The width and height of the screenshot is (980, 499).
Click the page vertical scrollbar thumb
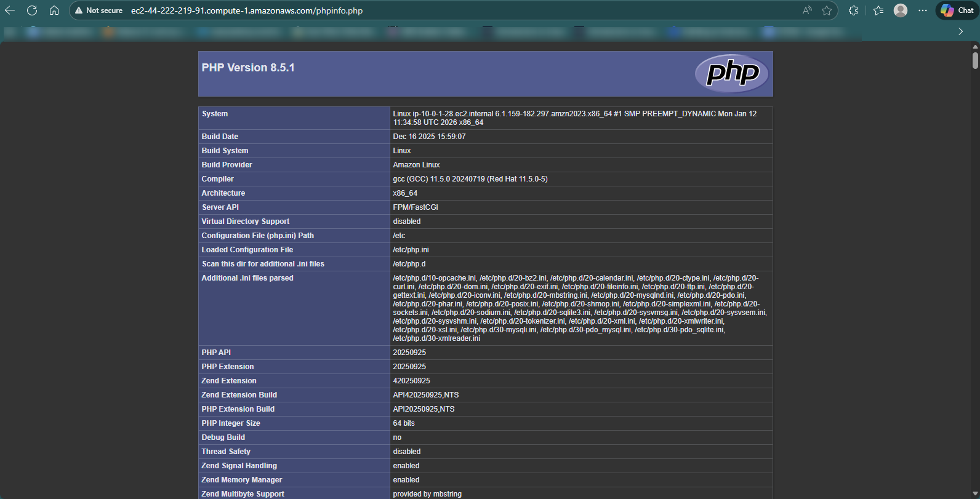tap(975, 61)
